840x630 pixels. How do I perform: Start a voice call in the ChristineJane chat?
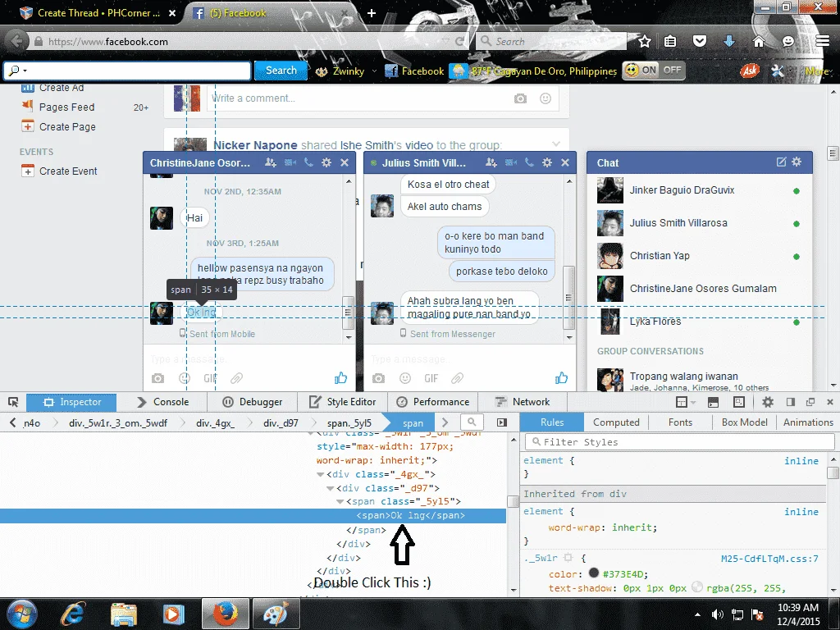pos(308,162)
